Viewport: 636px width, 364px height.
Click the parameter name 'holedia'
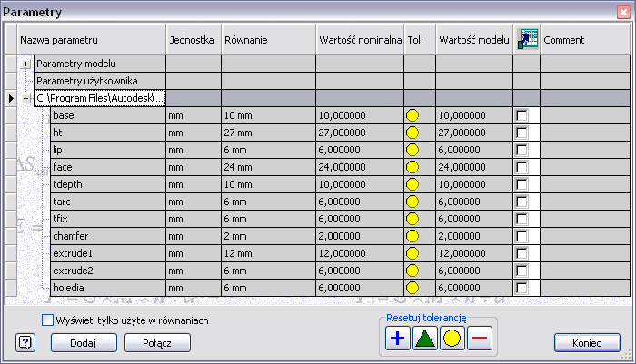coord(68,288)
